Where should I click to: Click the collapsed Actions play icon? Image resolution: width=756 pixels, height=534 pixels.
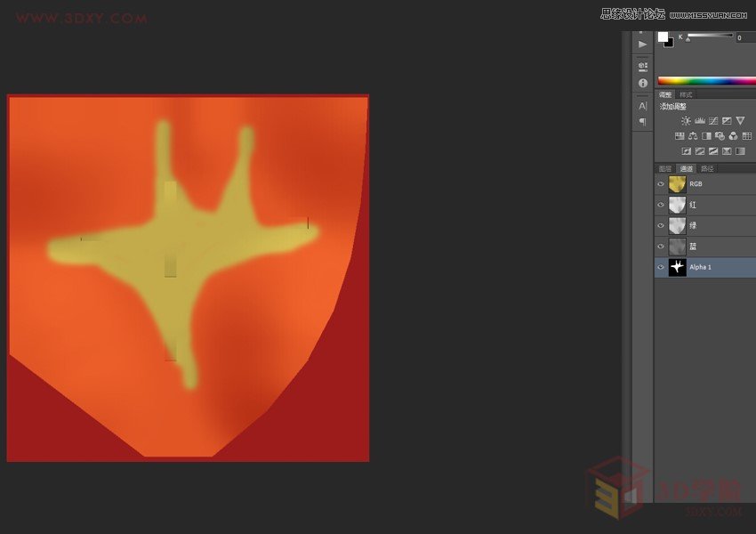pos(642,44)
